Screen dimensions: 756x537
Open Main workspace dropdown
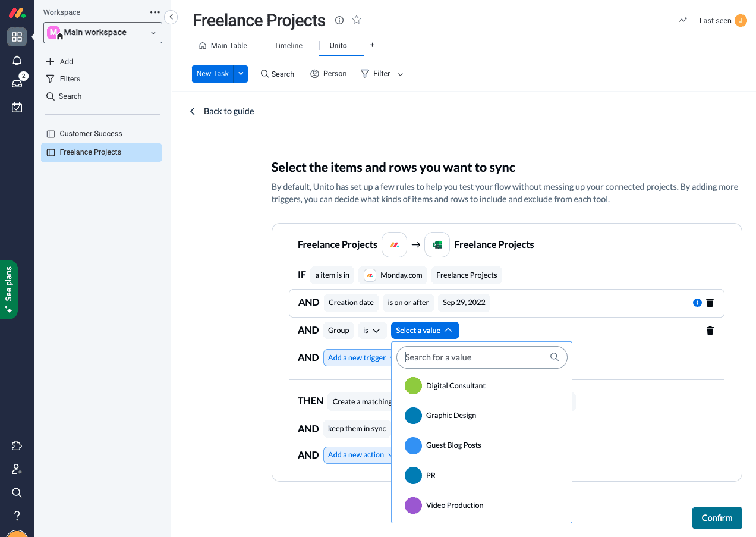(103, 33)
